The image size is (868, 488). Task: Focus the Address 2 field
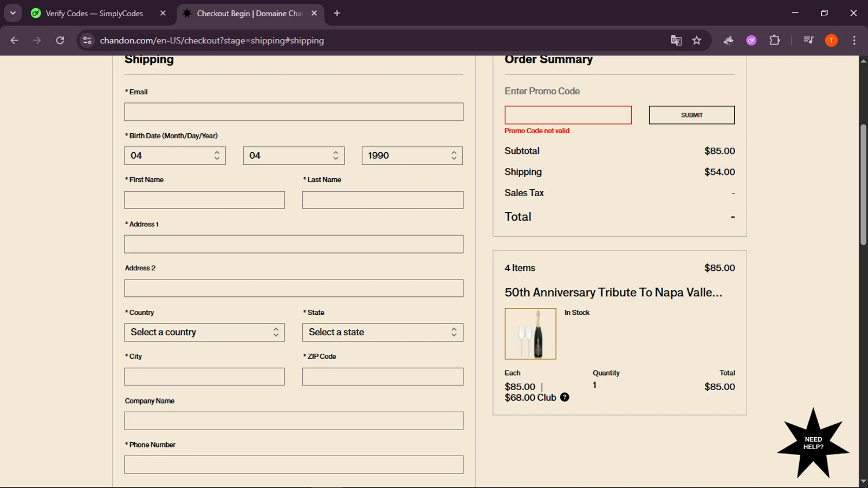tap(293, 288)
